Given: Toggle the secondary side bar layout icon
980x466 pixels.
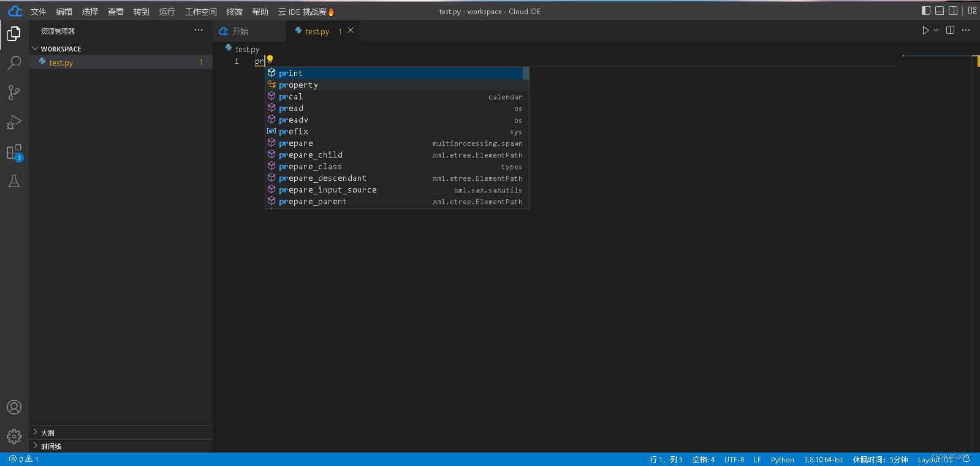Looking at the screenshot, I should click(953, 10).
